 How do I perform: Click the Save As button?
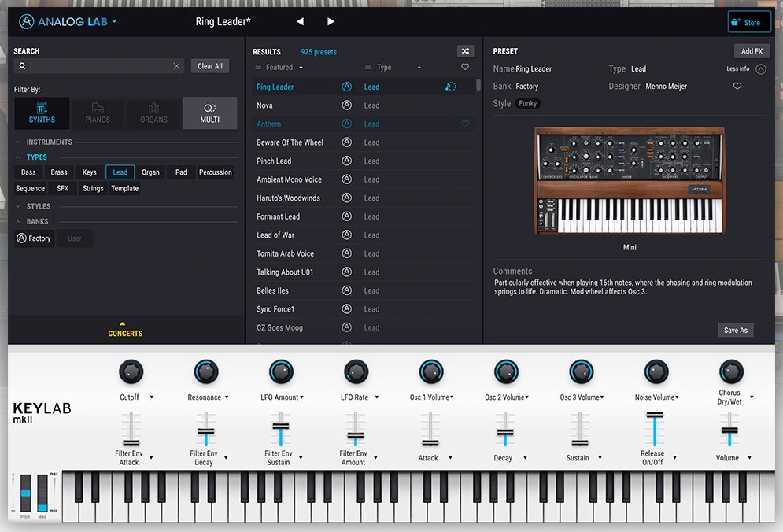tap(735, 331)
